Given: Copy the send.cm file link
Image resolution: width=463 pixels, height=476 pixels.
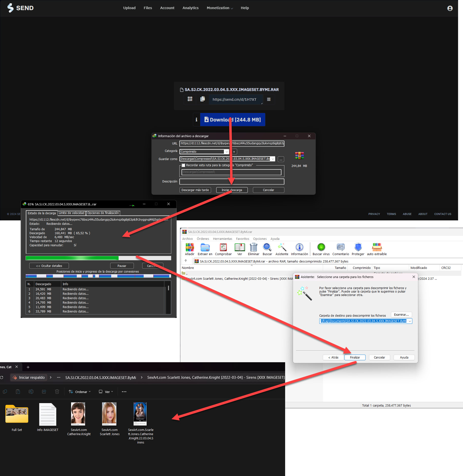Looking at the screenshot, I should pyautogui.click(x=202, y=99).
